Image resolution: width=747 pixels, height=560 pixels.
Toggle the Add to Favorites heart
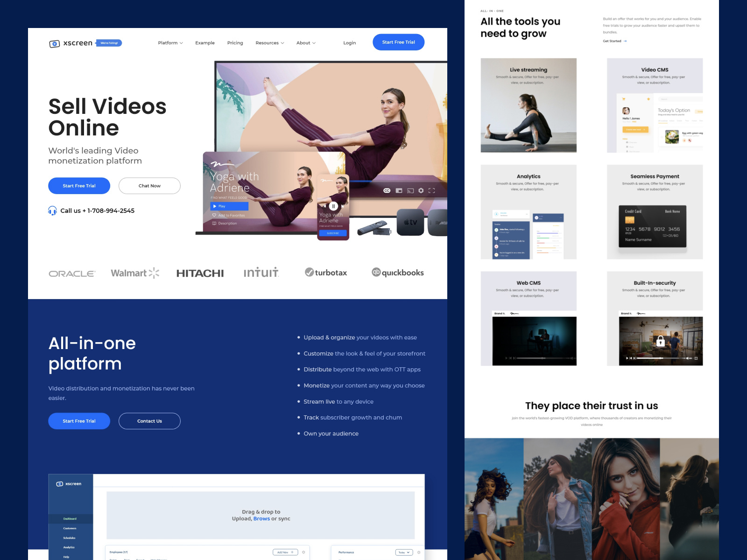(x=214, y=215)
